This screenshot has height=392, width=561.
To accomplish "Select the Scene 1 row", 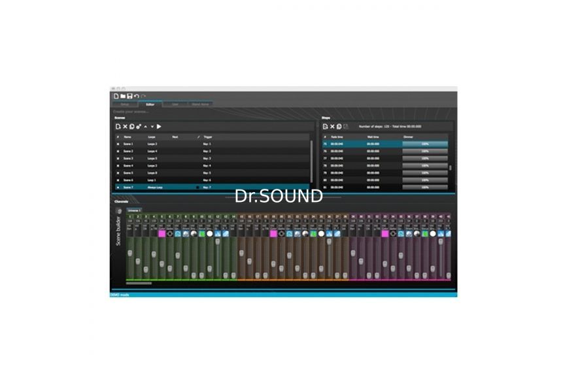I will 212,144.
